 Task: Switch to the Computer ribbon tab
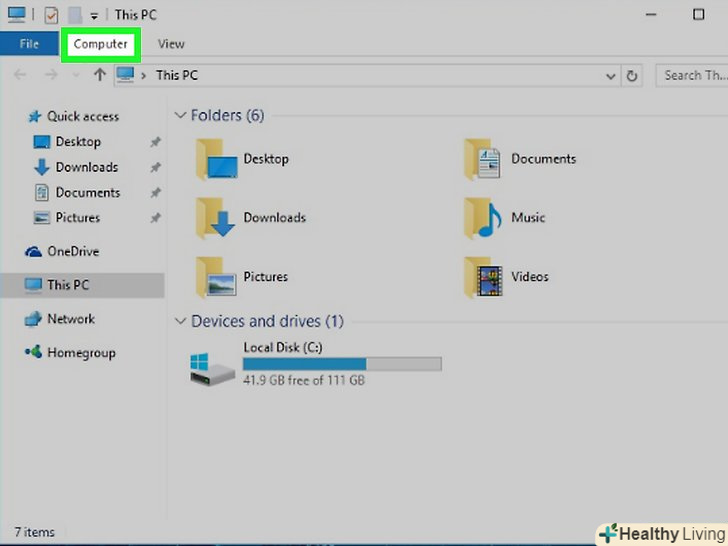[100, 44]
